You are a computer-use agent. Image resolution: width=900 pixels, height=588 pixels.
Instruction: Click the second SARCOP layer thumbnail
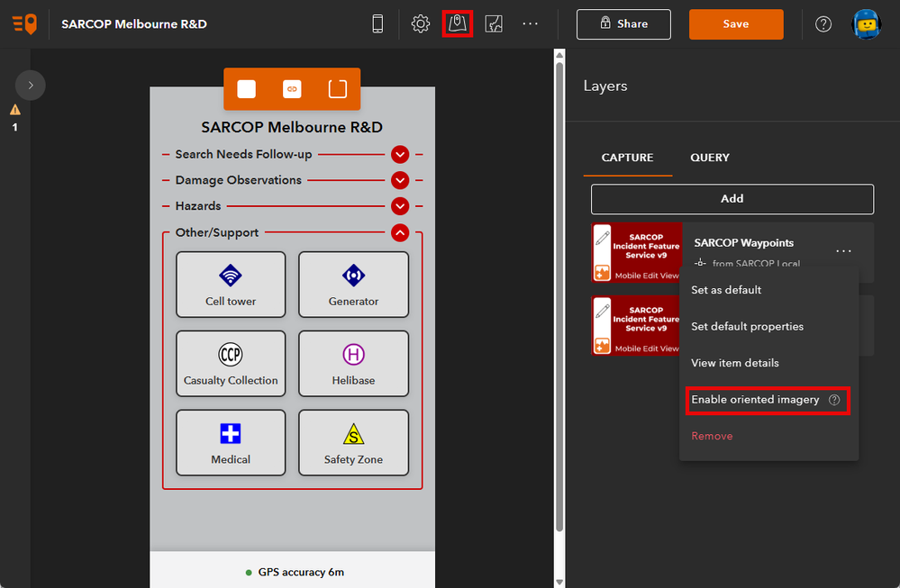(x=636, y=325)
